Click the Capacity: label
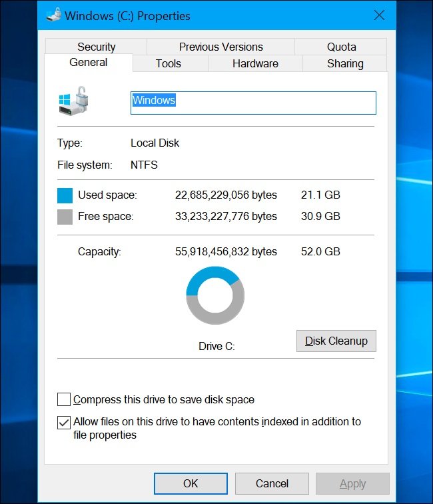The width and height of the screenshot is (433, 504). point(99,251)
